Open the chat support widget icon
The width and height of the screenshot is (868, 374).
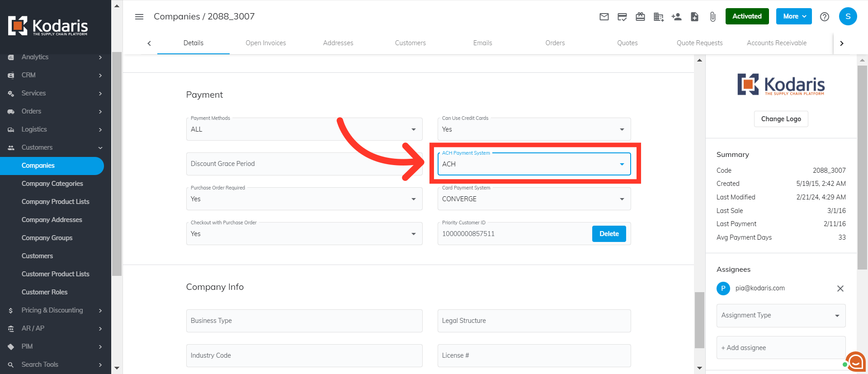tap(855, 362)
